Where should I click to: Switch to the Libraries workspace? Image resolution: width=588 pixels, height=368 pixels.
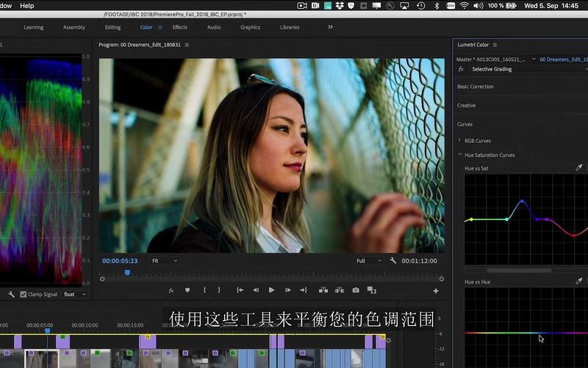pos(290,27)
